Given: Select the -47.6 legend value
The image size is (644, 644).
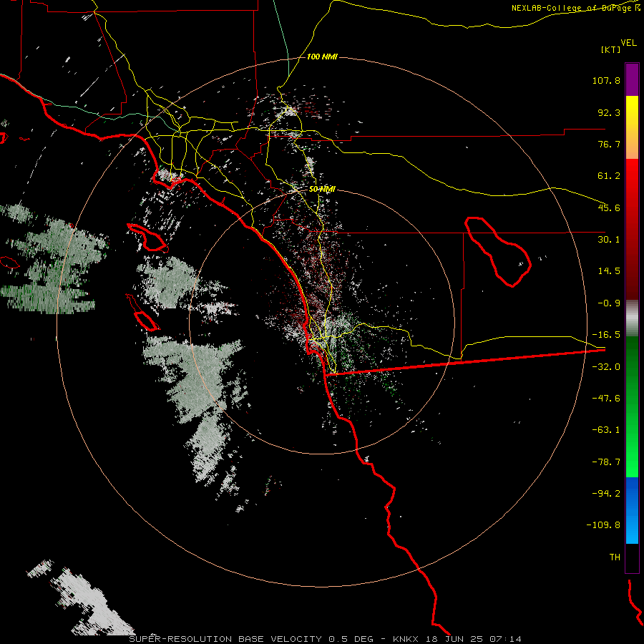Looking at the screenshot, I should (606, 399).
